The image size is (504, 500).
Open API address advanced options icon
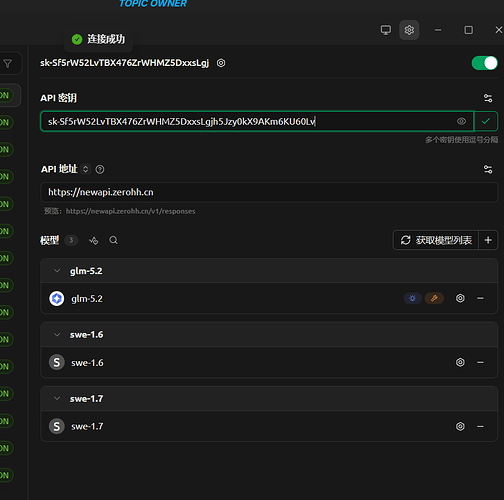tap(488, 169)
